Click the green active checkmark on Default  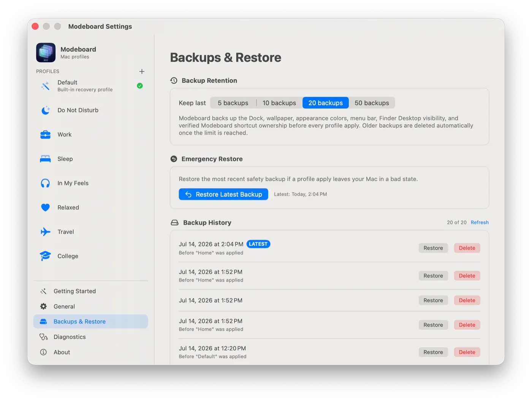[x=140, y=86]
